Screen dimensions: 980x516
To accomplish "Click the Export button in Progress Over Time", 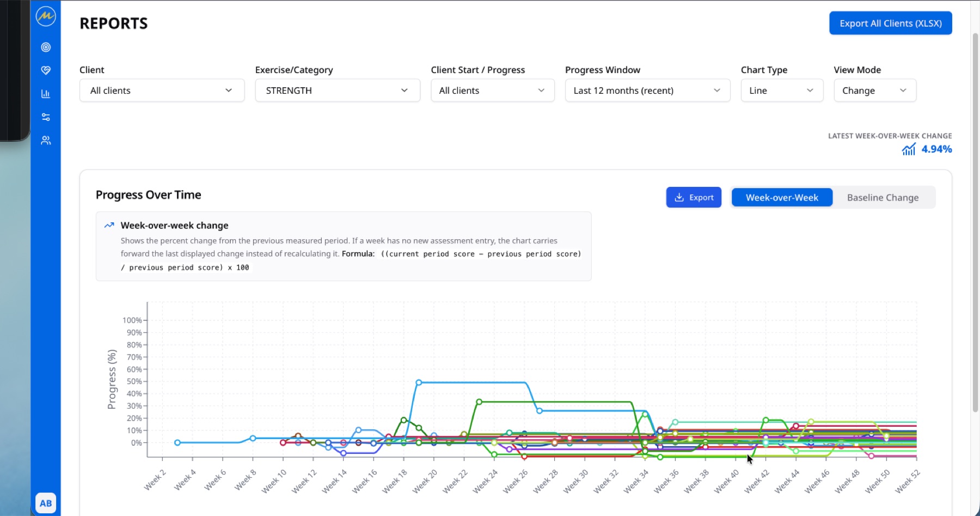I will pos(694,197).
